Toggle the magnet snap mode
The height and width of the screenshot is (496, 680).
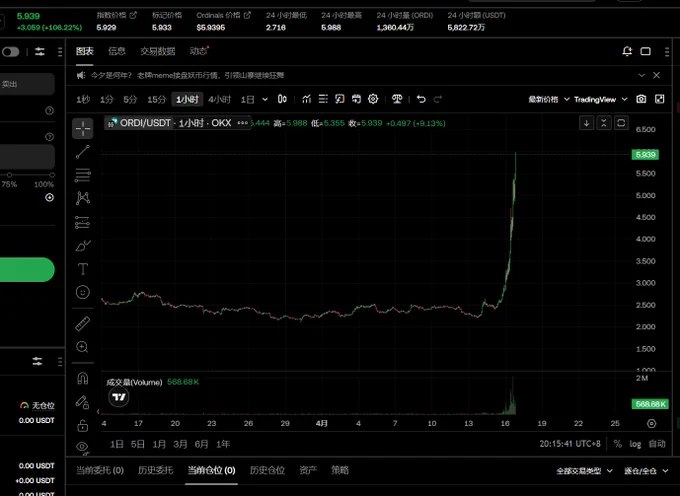[82, 379]
